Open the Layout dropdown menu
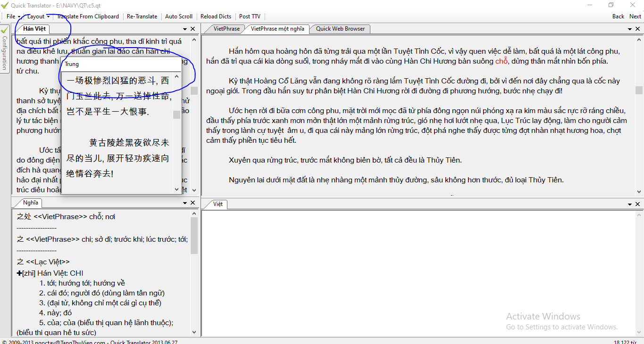This screenshot has height=344, width=644. coord(38,16)
